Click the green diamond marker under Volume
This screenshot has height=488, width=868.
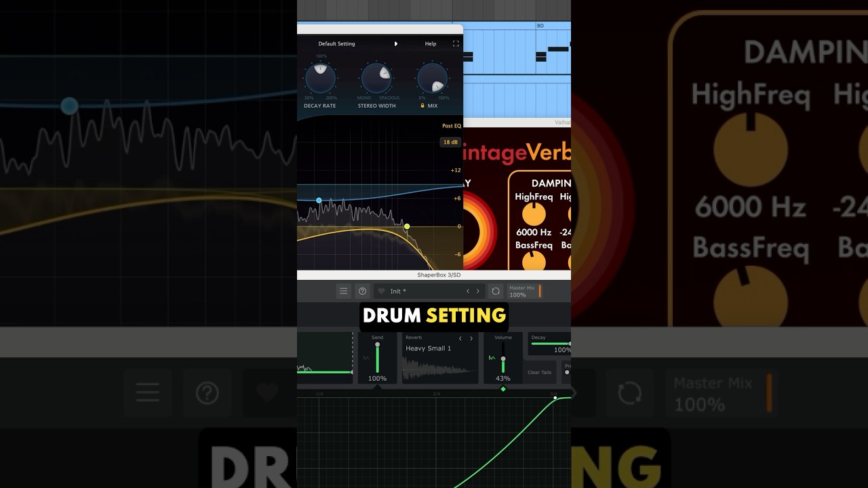click(503, 389)
